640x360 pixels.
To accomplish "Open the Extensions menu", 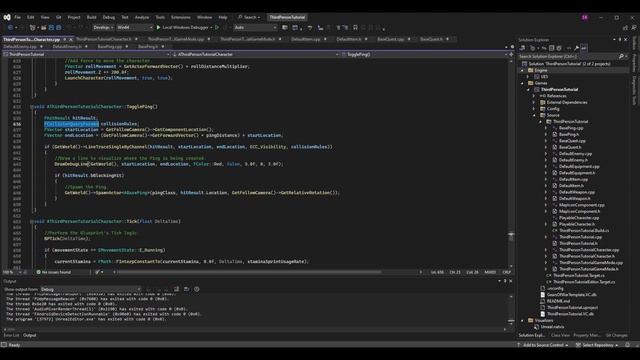I will (x=180, y=17).
